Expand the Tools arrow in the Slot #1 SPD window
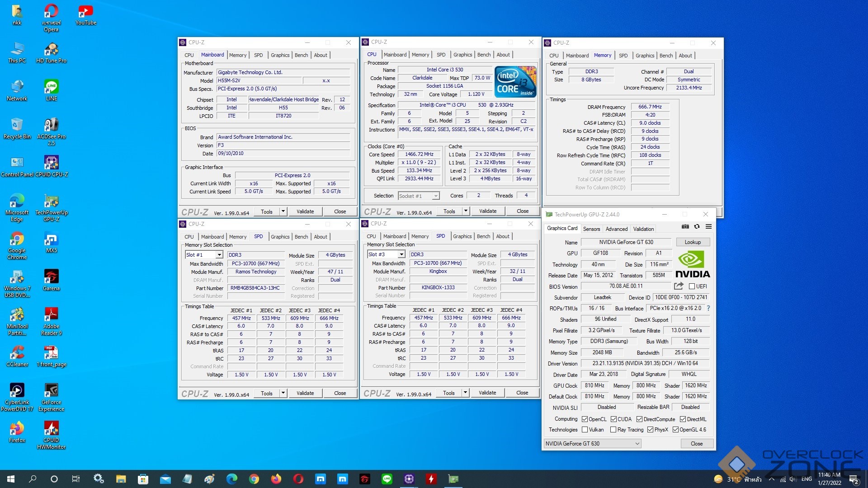 coord(283,393)
